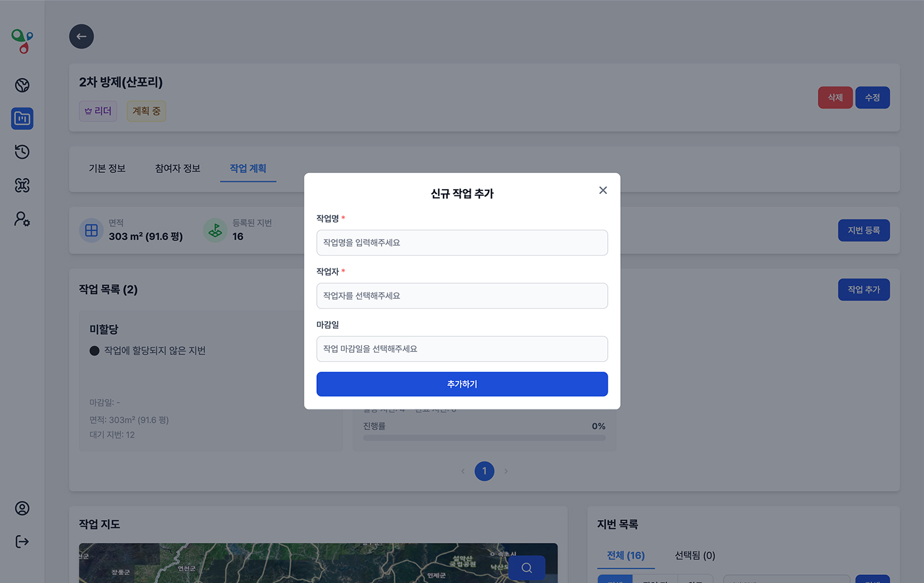Select the 선택됨 (0) tab
The image size is (924, 583).
click(695, 555)
